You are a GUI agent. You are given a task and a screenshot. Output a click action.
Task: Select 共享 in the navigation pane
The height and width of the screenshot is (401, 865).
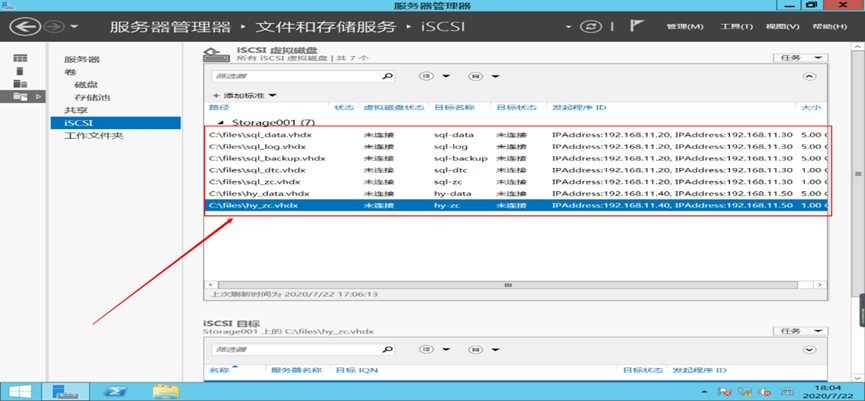[76, 110]
